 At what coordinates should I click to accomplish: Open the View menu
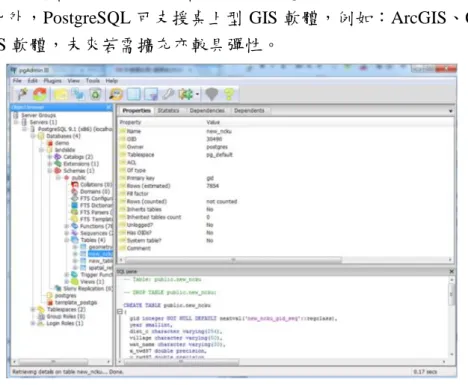[74, 81]
